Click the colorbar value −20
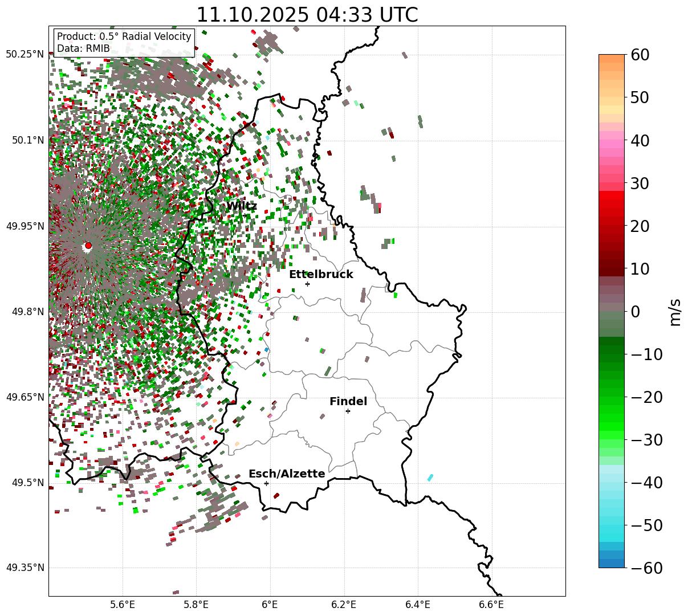The width and height of the screenshot is (688, 616). (646, 397)
